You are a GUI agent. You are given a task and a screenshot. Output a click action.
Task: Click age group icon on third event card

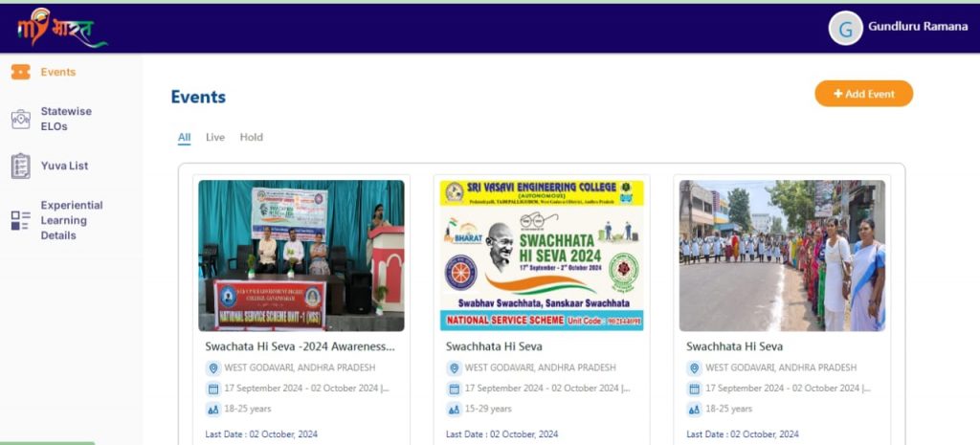(x=694, y=409)
